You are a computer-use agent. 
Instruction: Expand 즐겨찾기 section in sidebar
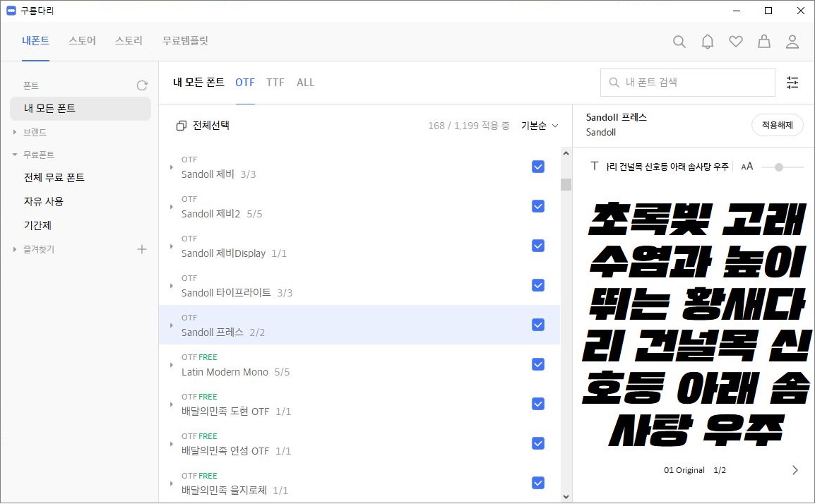[x=15, y=249]
